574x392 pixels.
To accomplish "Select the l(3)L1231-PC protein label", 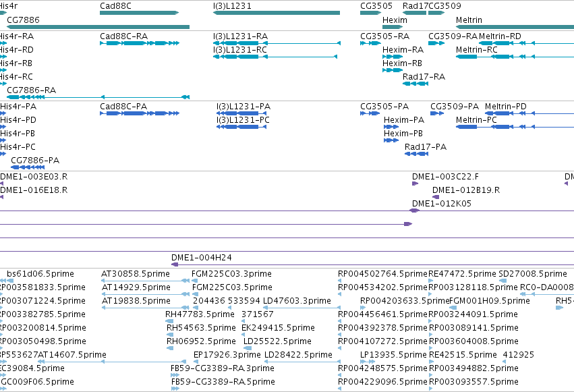I will (243, 120).
